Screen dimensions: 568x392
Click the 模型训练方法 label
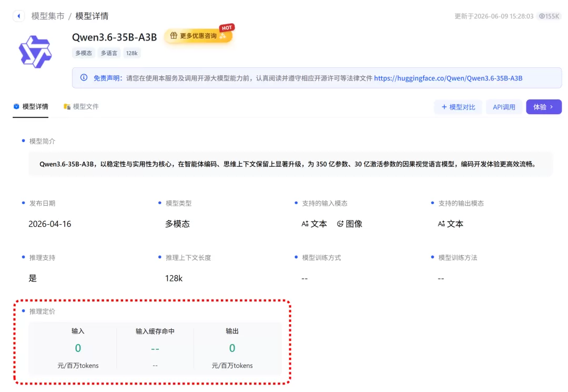coord(458,258)
